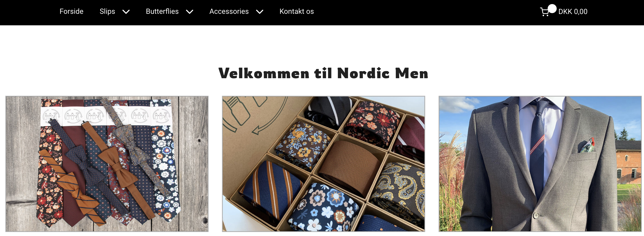
Task: Open the ties and bow ties photo
Action: 107,164
